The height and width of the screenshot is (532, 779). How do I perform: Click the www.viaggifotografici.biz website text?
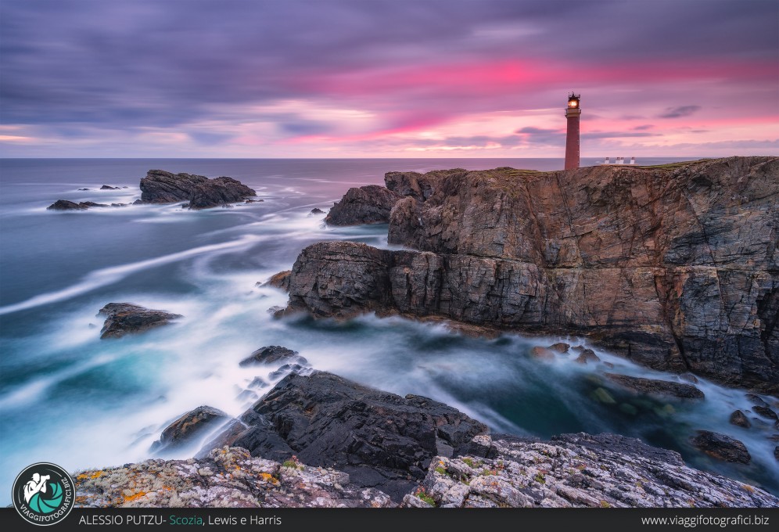(x=705, y=520)
